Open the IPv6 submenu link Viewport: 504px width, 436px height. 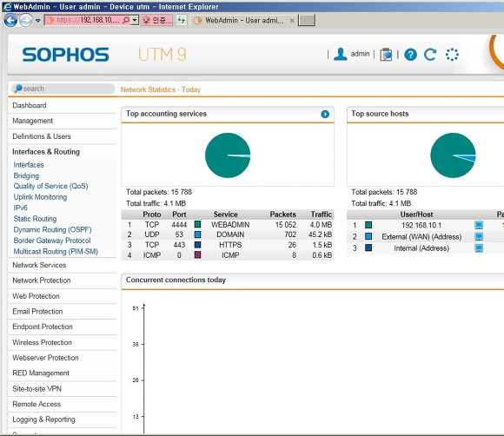(21, 208)
